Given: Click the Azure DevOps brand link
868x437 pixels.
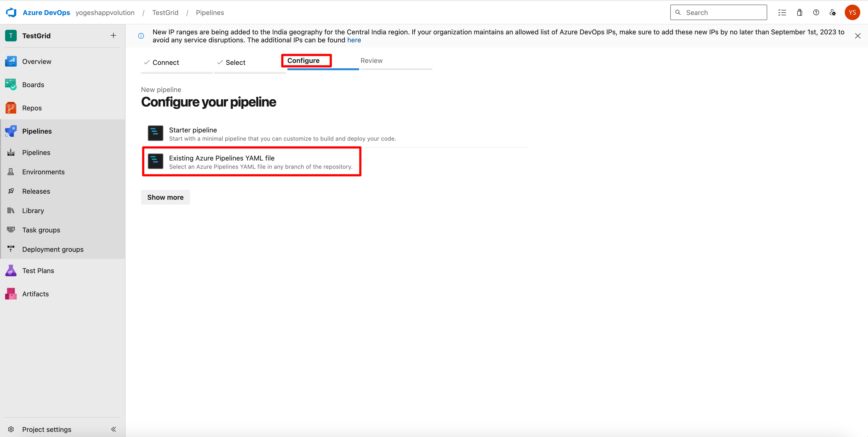Looking at the screenshot, I should pos(46,12).
